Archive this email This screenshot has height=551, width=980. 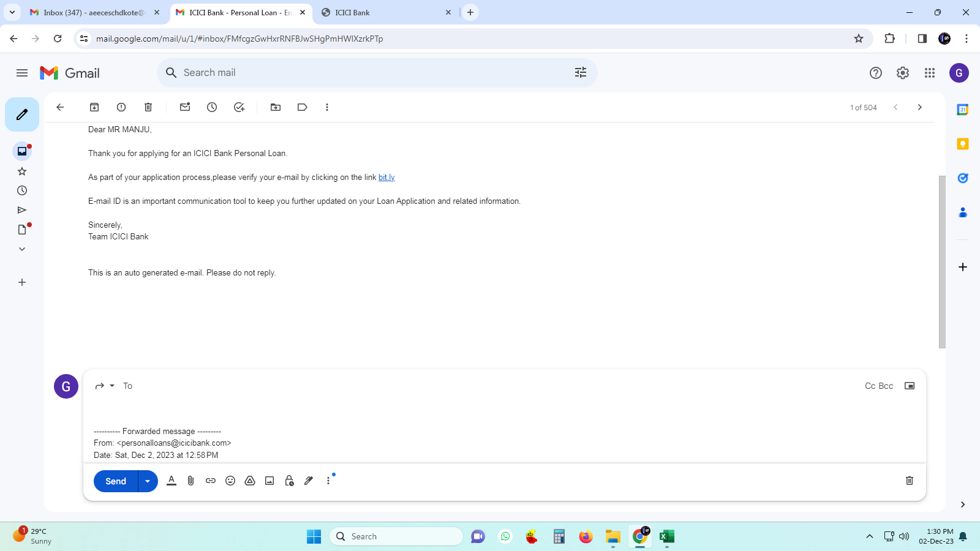[x=94, y=107]
